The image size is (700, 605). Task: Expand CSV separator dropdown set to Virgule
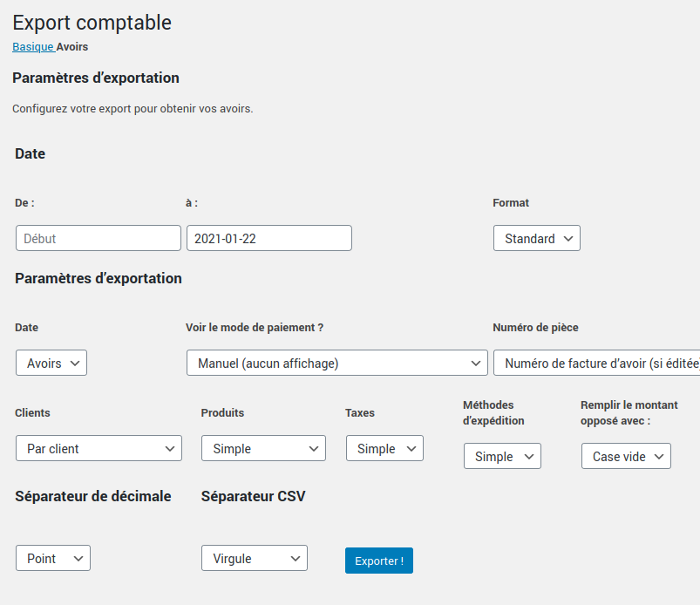pos(254,558)
